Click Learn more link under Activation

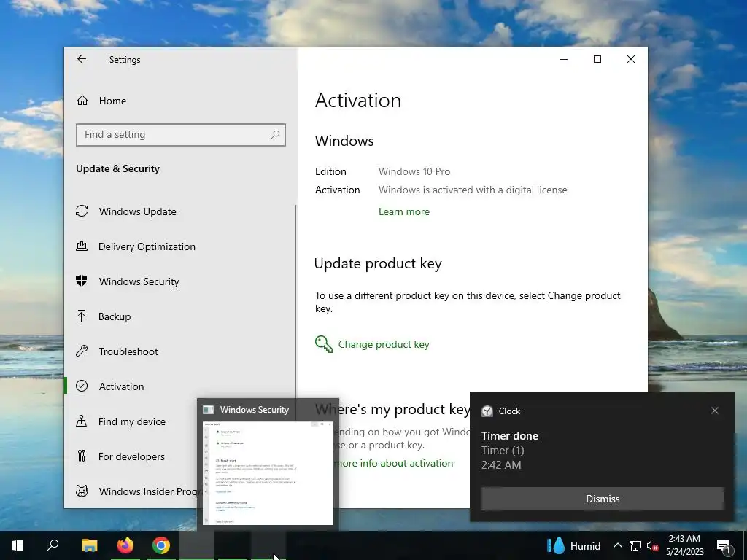[404, 212]
